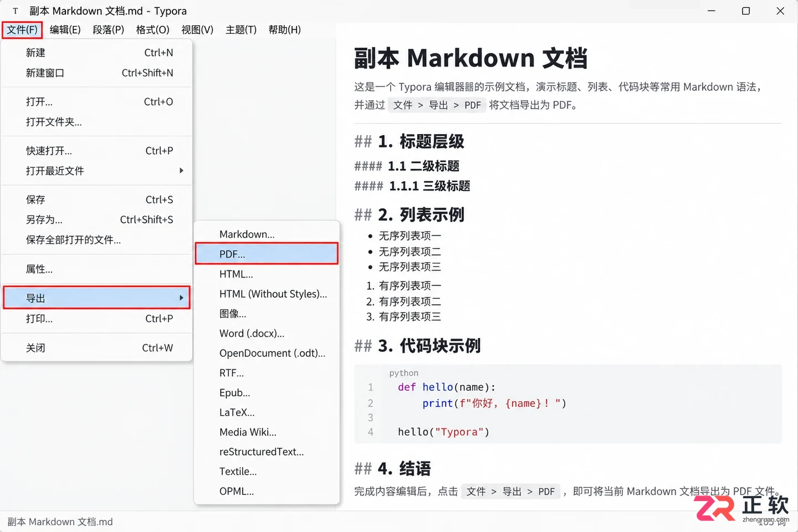Export as PDF... option
The height and width of the screenshot is (532, 798).
click(x=267, y=254)
